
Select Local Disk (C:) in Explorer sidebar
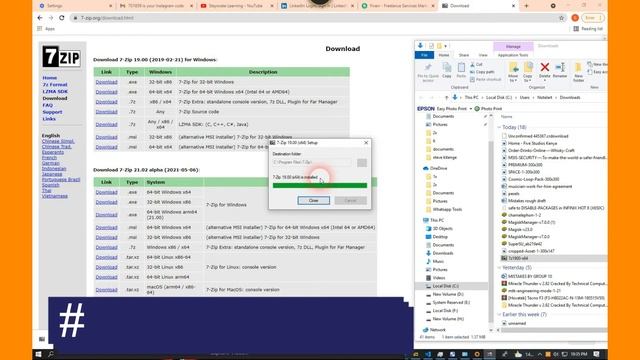[445, 287]
